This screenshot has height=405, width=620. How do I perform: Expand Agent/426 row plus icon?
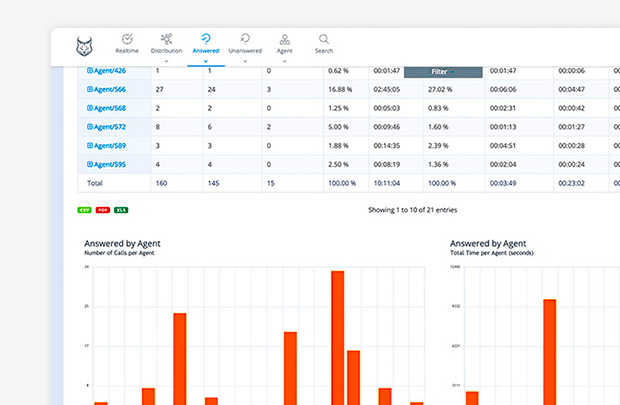click(x=90, y=70)
